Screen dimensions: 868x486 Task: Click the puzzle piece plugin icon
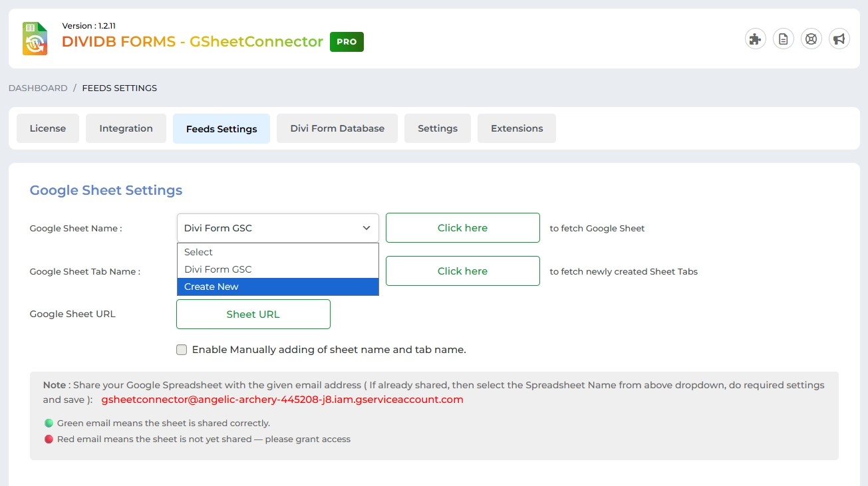(755, 39)
